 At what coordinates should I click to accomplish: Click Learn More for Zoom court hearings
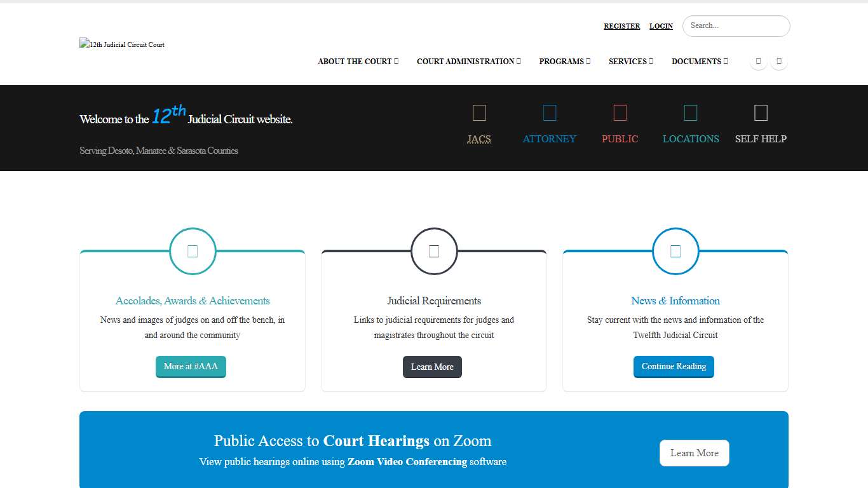(694, 453)
